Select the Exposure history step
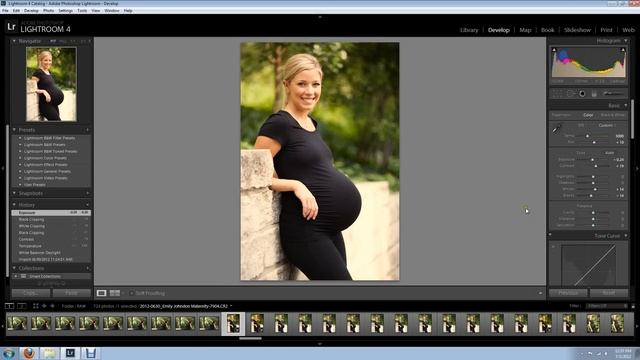This screenshot has height=360, width=640. (51, 213)
